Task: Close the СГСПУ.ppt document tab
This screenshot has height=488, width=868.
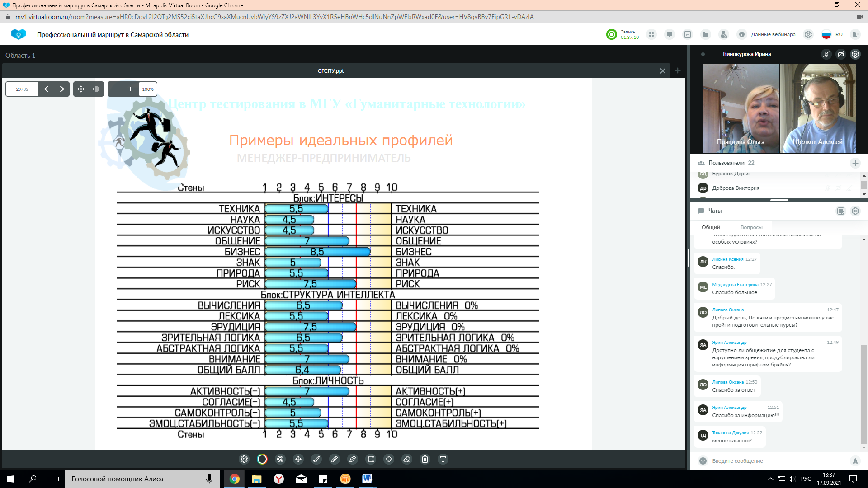Action: click(663, 71)
